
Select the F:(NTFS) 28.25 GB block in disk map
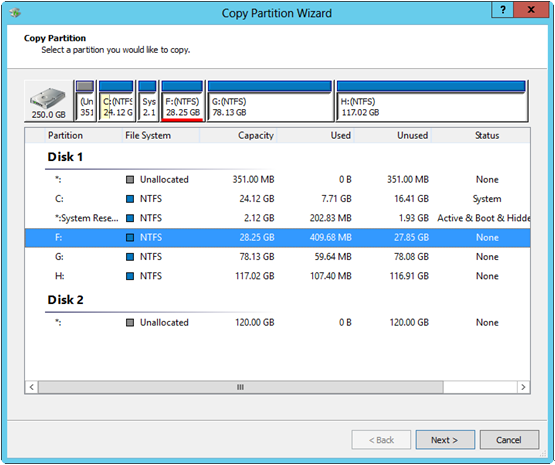pyautogui.click(x=182, y=101)
